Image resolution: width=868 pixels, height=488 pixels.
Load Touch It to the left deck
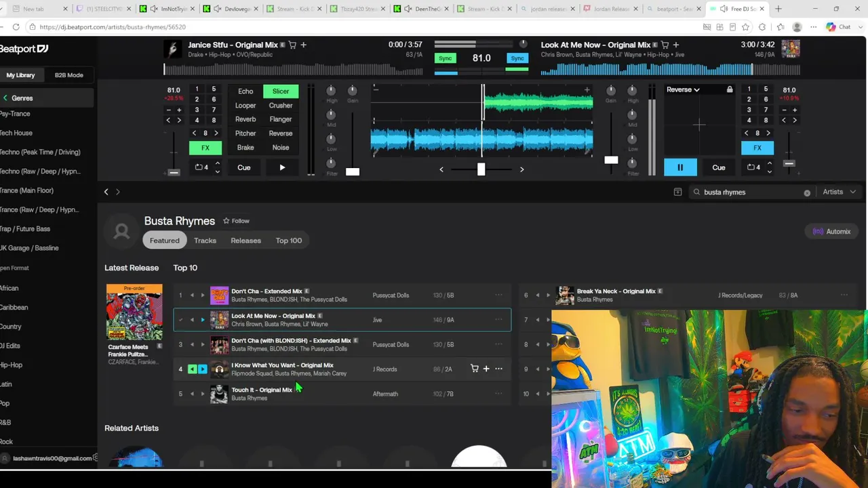click(192, 394)
